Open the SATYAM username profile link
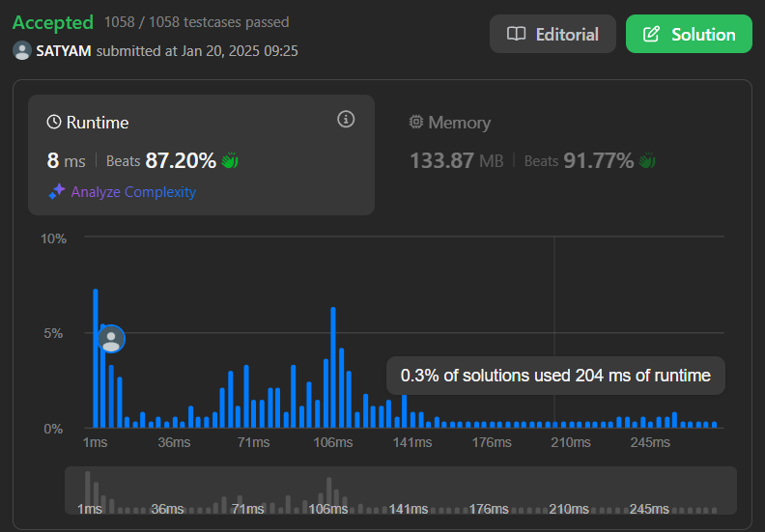The width and height of the screenshot is (765, 532). (x=63, y=50)
